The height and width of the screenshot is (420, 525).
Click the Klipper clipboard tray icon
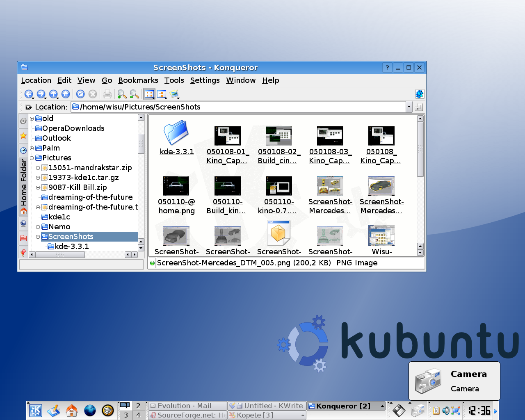[436, 410]
